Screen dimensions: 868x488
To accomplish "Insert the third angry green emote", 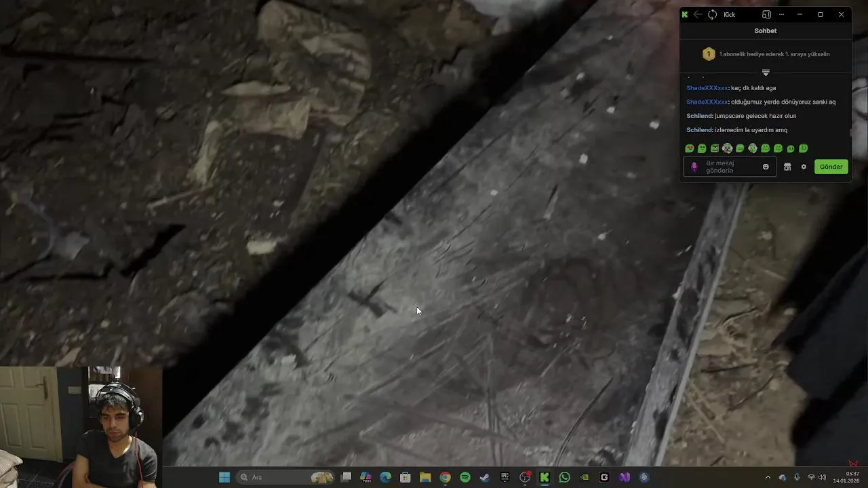I will coord(715,148).
